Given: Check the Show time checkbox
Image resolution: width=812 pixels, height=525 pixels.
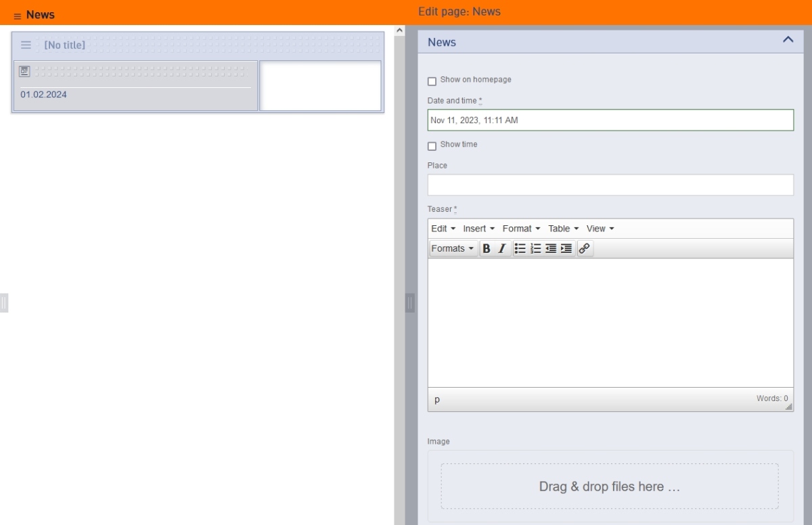Looking at the screenshot, I should point(432,146).
